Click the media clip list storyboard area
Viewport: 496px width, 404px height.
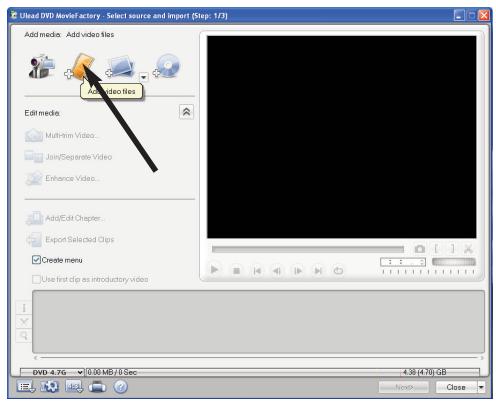258,321
